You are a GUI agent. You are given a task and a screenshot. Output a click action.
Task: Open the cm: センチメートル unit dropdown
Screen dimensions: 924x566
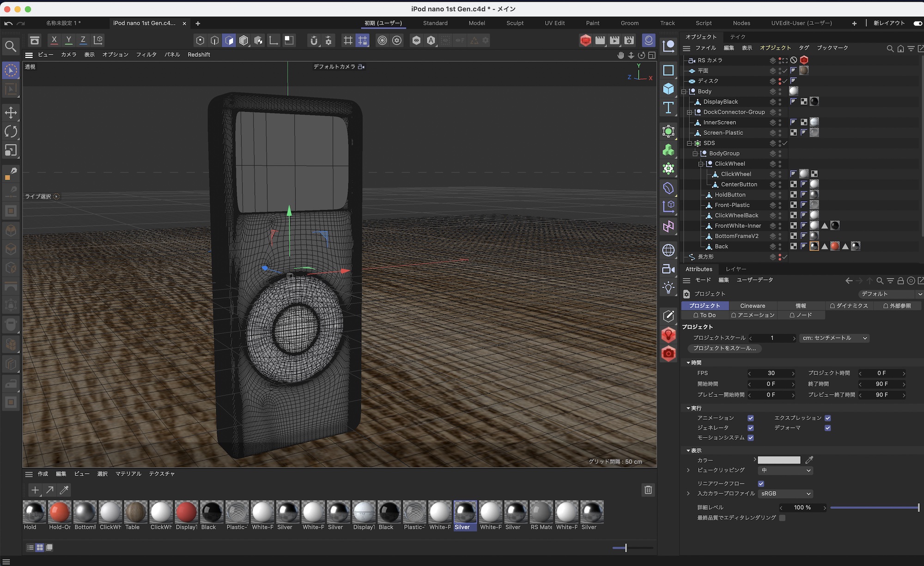click(834, 338)
